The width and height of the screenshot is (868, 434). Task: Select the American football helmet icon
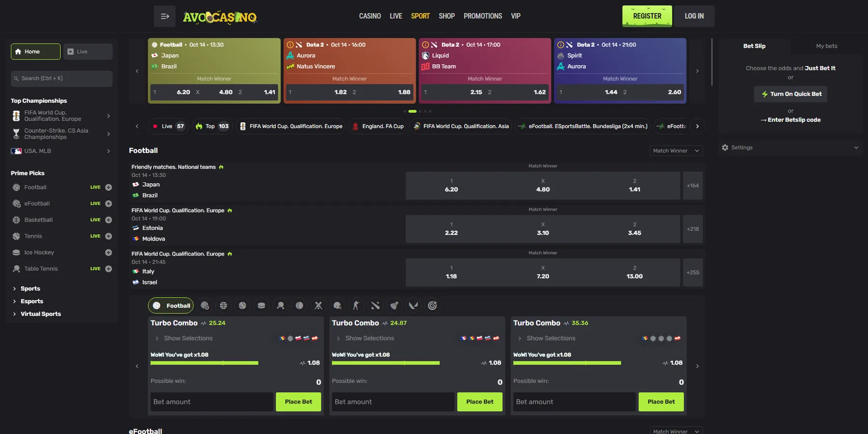click(x=338, y=306)
